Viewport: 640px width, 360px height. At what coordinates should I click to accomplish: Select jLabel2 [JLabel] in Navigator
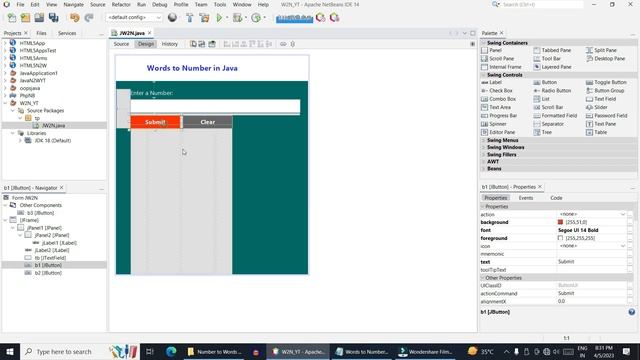[x=52, y=250]
